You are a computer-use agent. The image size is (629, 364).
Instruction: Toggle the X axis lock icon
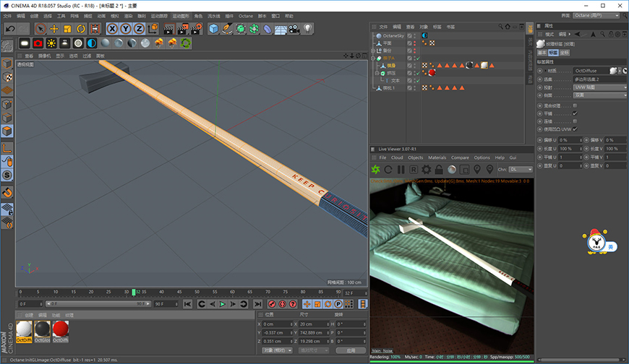click(112, 29)
